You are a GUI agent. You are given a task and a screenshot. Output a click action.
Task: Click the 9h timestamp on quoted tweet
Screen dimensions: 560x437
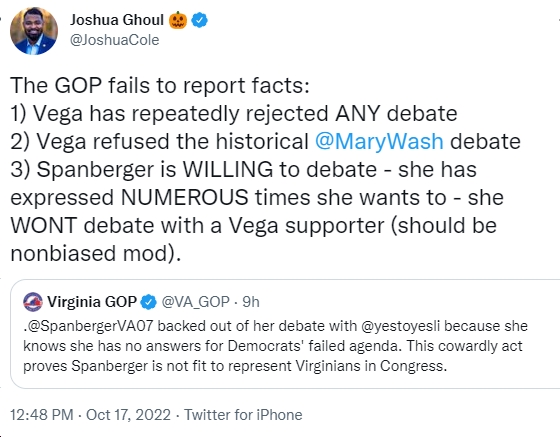[251, 302]
